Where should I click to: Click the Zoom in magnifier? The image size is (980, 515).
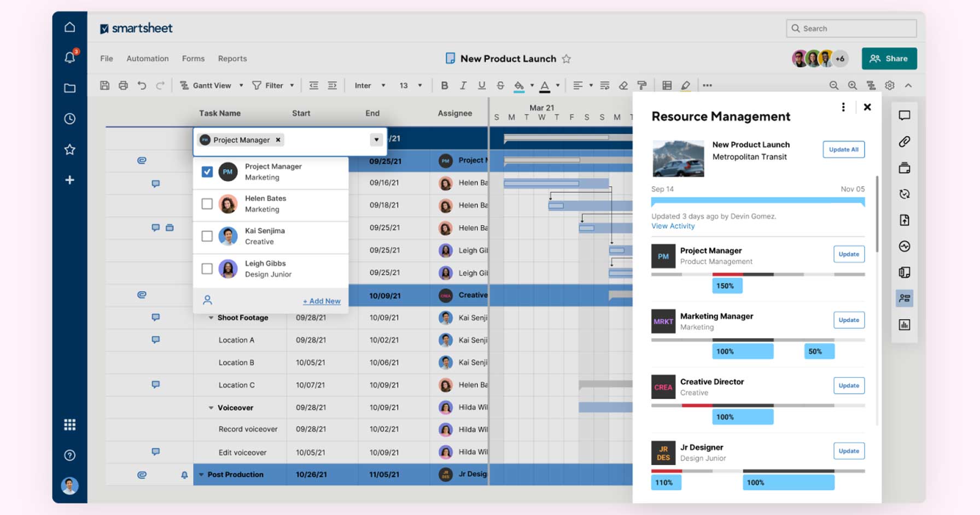coord(852,85)
